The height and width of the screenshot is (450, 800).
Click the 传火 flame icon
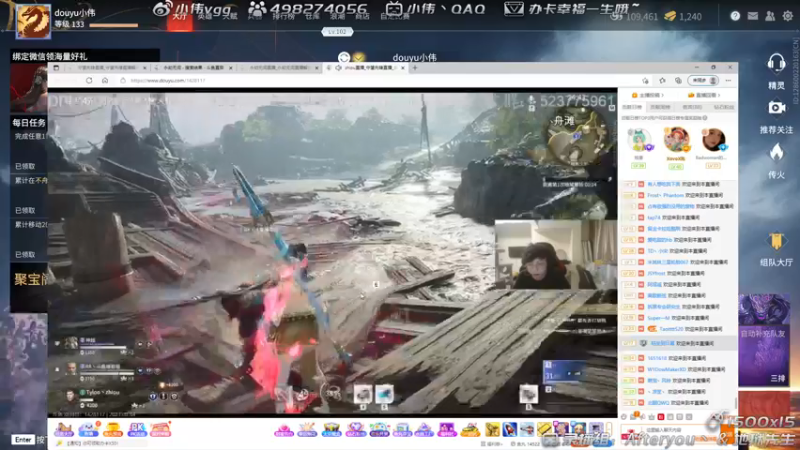click(x=776, y=153)
